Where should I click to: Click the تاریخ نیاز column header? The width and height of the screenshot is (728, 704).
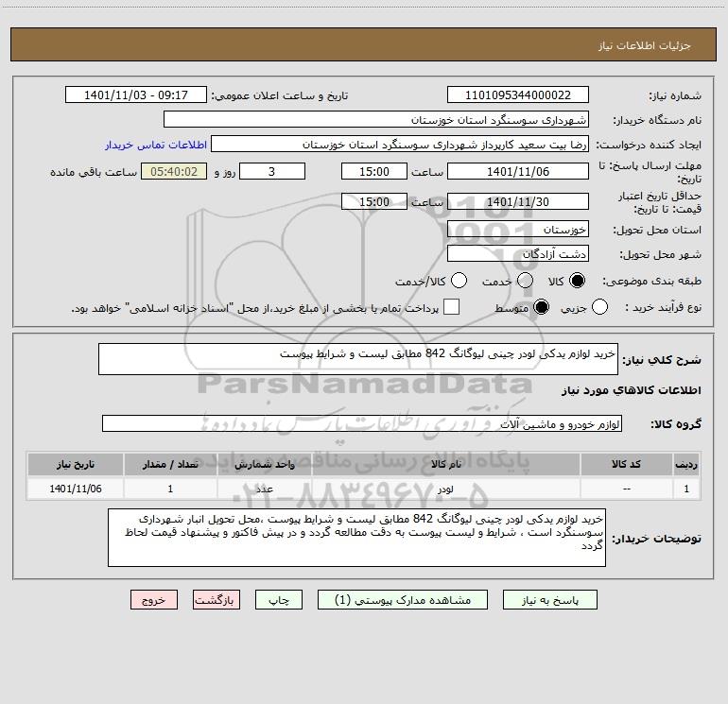point(76,464)
